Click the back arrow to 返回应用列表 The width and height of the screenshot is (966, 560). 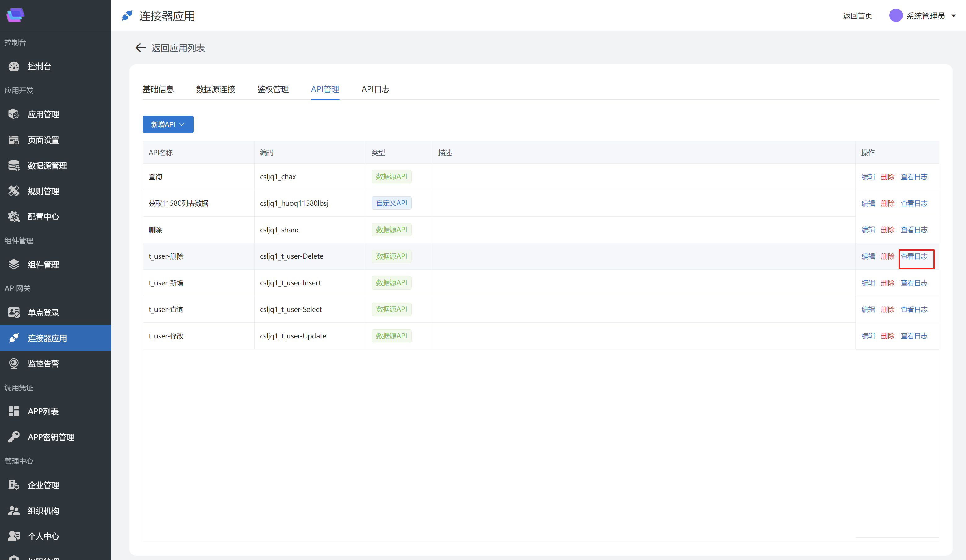coord(140,48)
